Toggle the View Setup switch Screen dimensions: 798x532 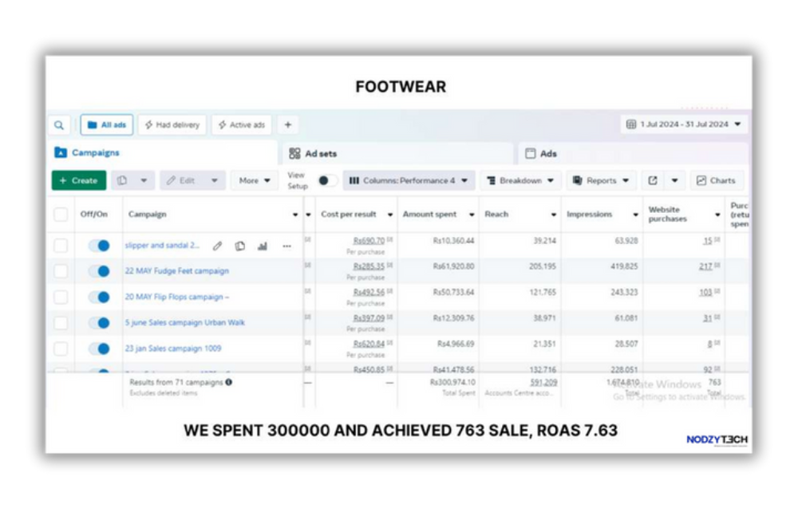point(326,181)
